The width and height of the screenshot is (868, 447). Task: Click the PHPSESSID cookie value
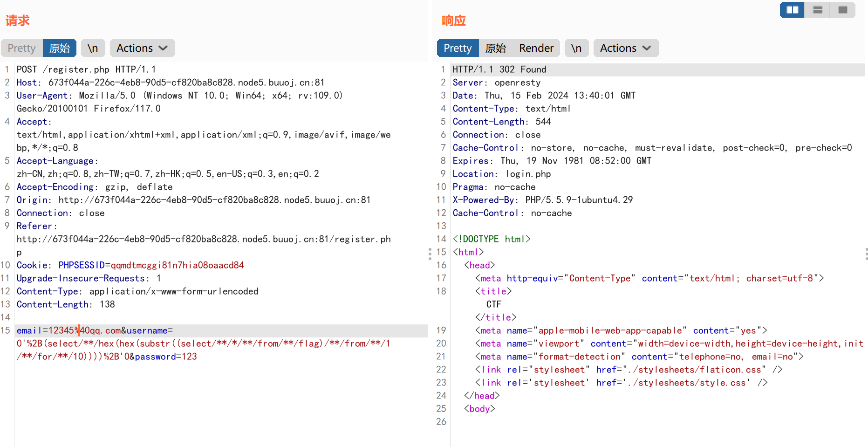[x=177, y=265]
